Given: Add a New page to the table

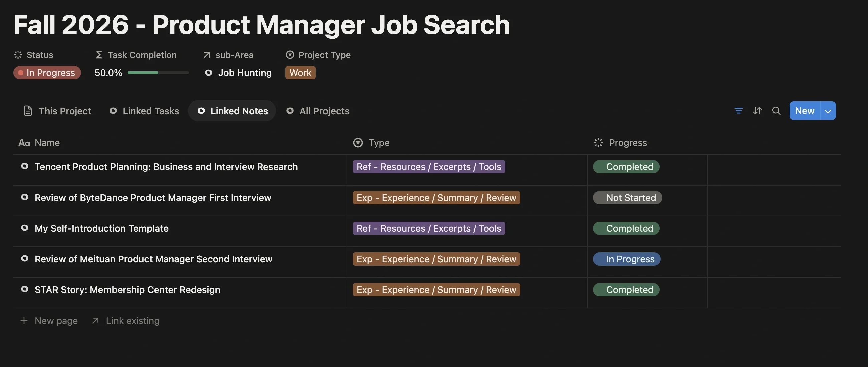Looking at the screenshot, I should click(49, 321).
